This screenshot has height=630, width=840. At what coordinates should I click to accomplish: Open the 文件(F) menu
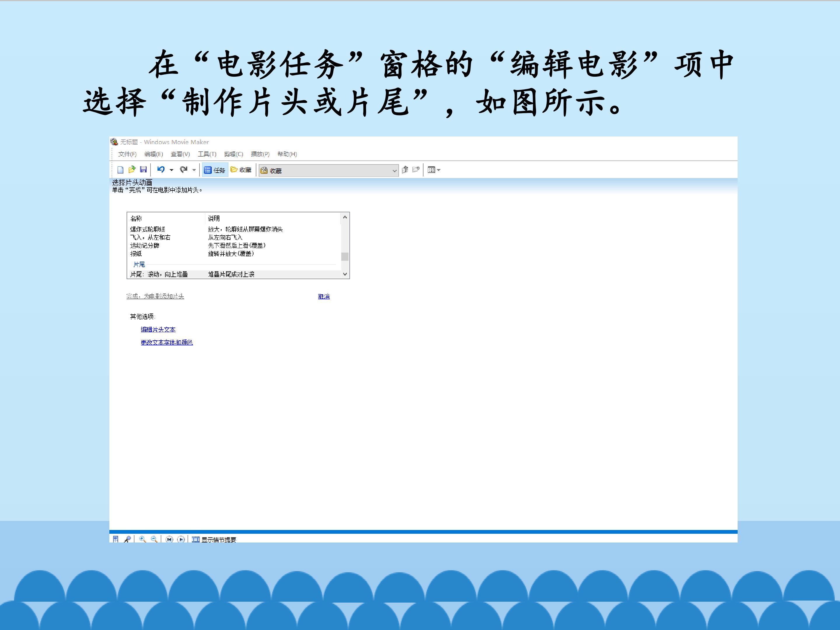(x=127, y=154)
